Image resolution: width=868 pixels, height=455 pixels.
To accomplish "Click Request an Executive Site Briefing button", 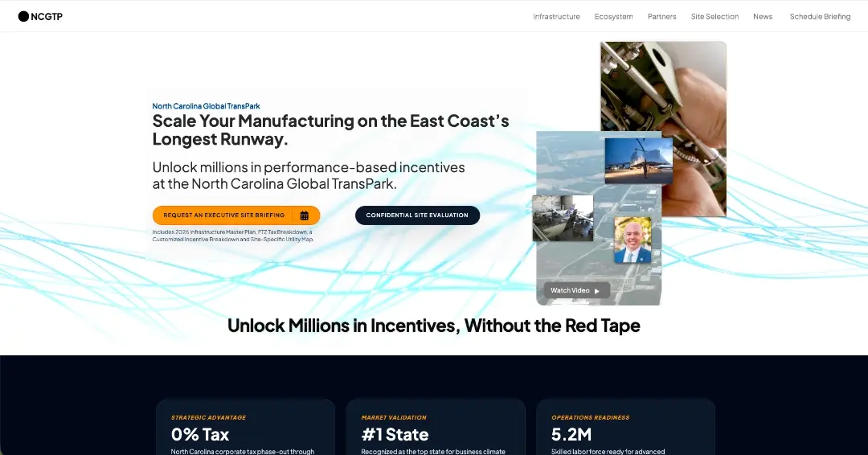I will pyautogui.click(x=236, y=215).
